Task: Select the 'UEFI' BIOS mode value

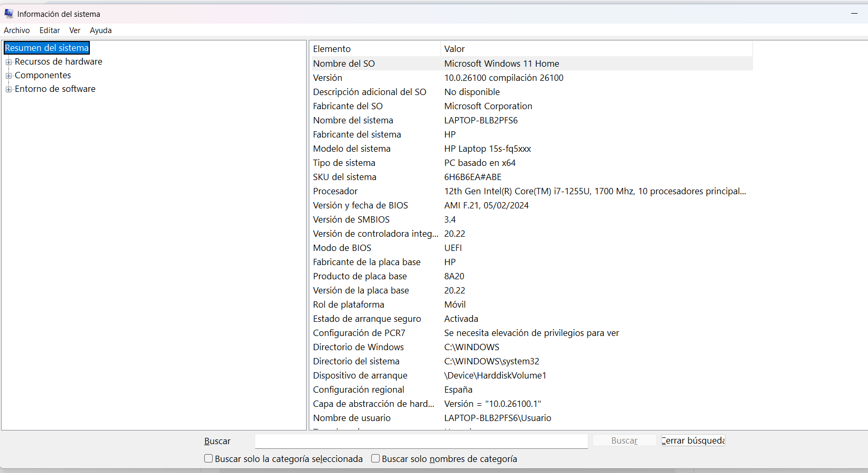Action: click(453, 248)
